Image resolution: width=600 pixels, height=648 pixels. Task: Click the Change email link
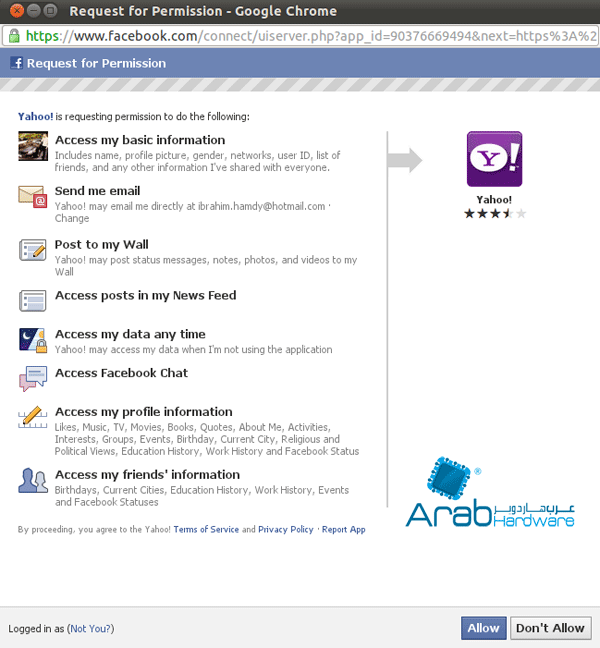click(x=72, y=218)
